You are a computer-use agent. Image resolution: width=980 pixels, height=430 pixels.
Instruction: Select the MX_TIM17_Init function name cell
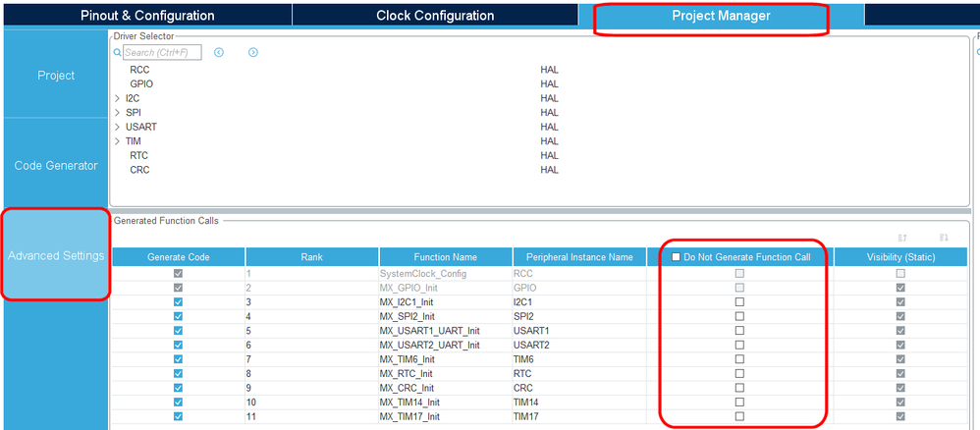pos(446,416)
